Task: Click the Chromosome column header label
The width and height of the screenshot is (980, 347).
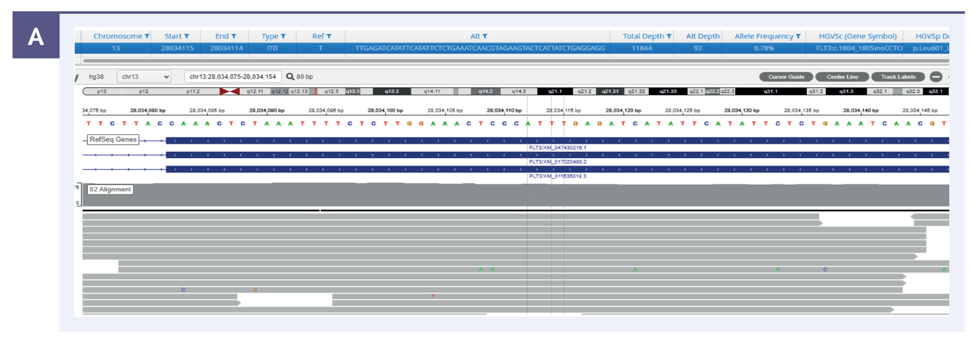Action: click(x=119, y=36)
